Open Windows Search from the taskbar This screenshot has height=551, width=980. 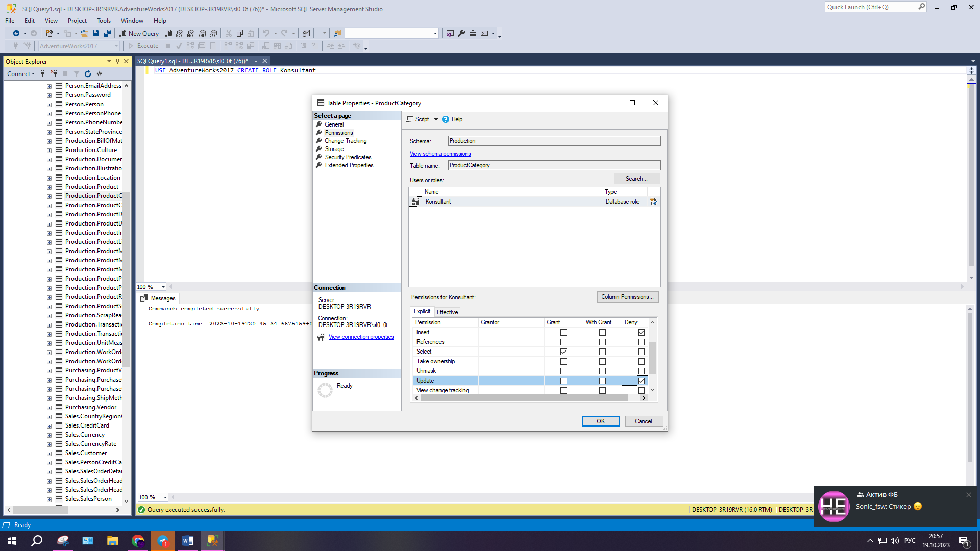tap(37, 541)
